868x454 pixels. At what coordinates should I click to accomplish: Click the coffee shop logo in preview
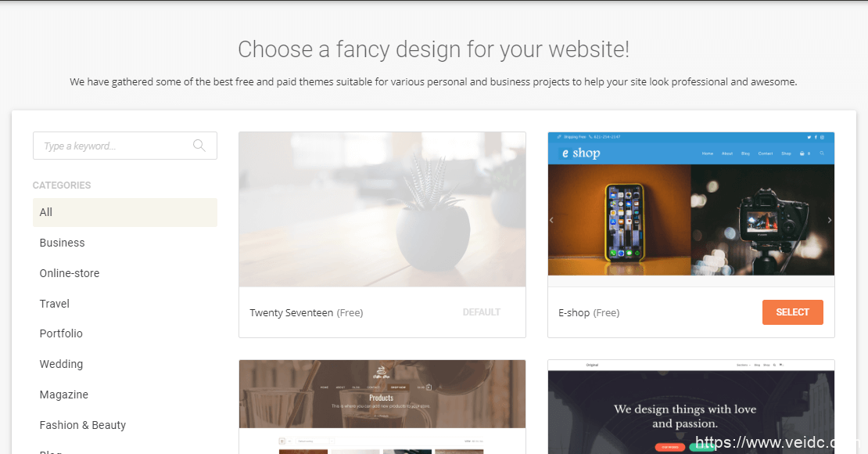pos(381,372)
